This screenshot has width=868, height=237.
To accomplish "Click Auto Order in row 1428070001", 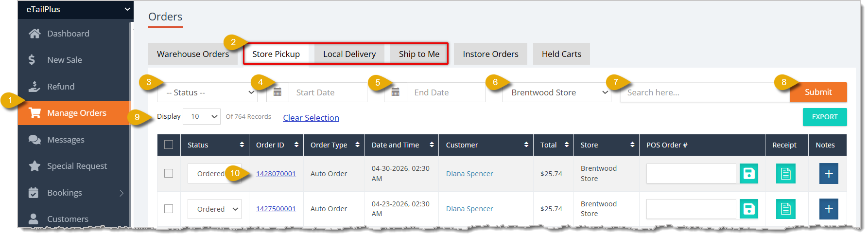I will click(x=329, y=174).
